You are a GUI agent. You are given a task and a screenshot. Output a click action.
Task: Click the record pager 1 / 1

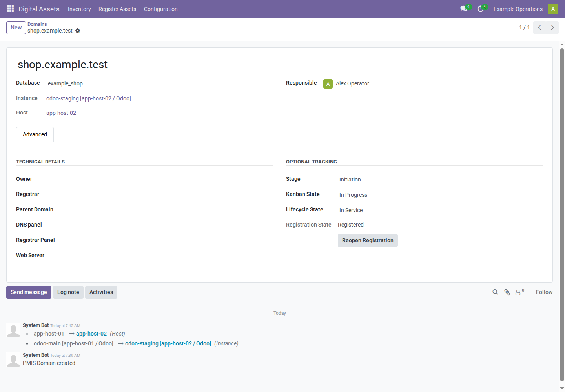(x=524, y=27)
